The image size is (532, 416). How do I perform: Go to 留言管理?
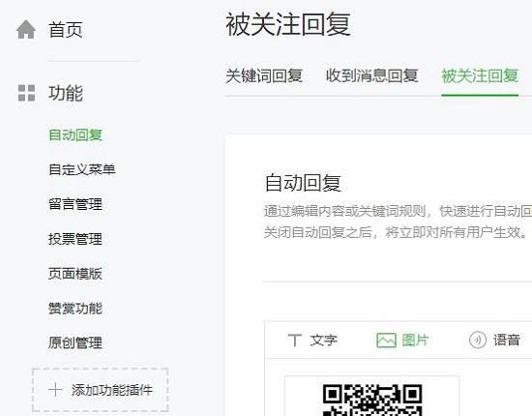click(x=75, y=204)
